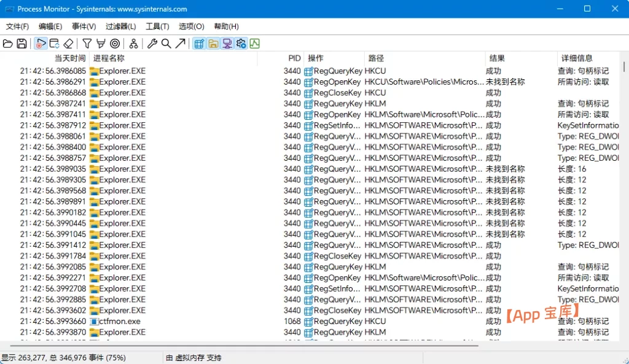The width and height of the screenshot is (629, 364).
Task: Save events with the floppy disk icon
Action: (x=21, y=44)
